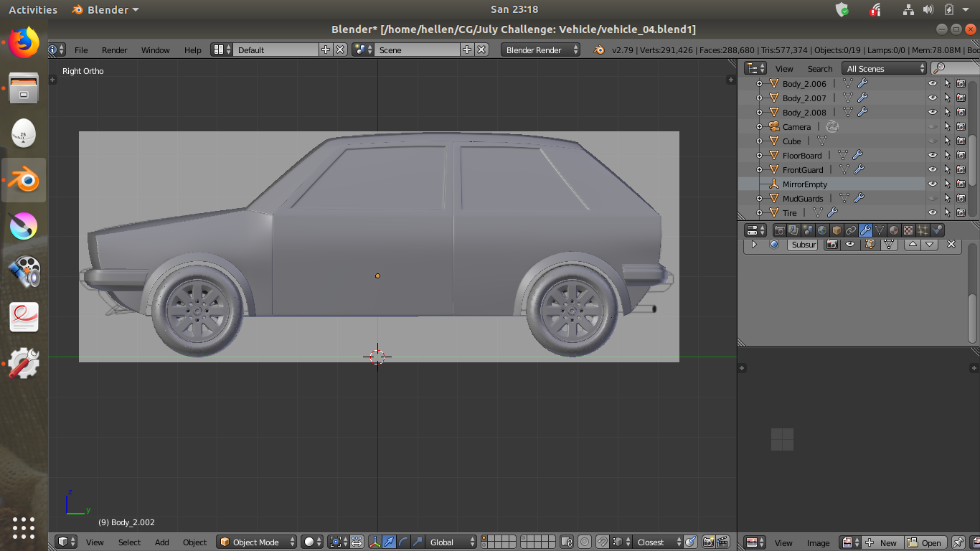Open the World properties tab
The width and height of the screenshot is (980, 551).
pos(822,230)
